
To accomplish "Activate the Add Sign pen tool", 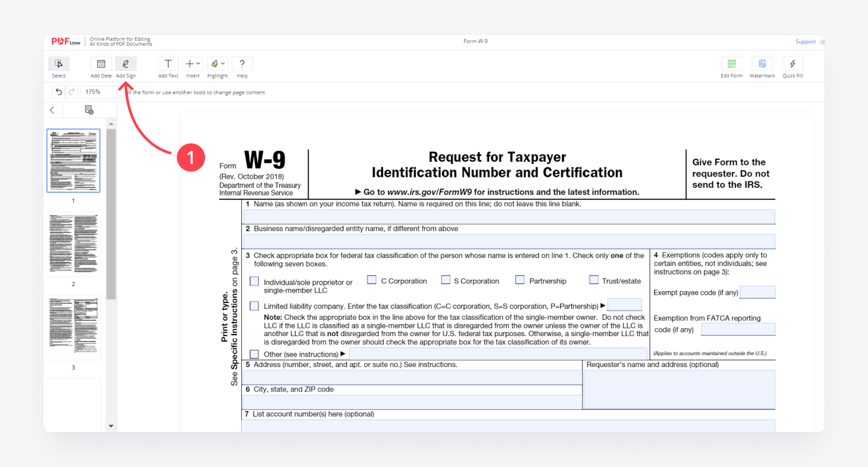I will (x=126, y=64).
